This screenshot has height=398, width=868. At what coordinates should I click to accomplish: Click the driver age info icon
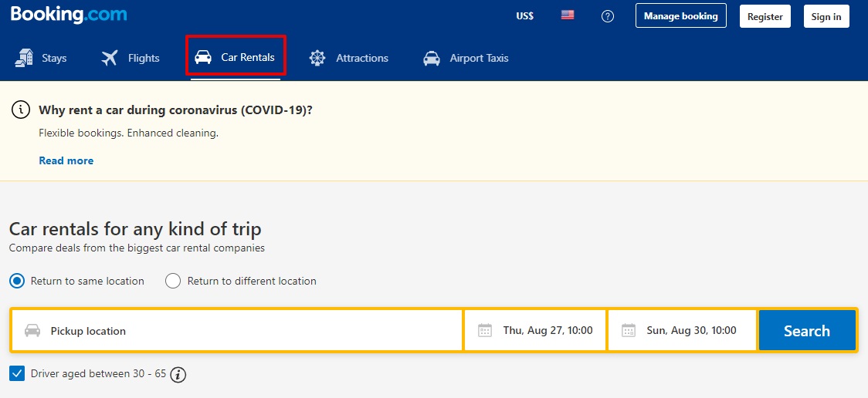[178, 375]
